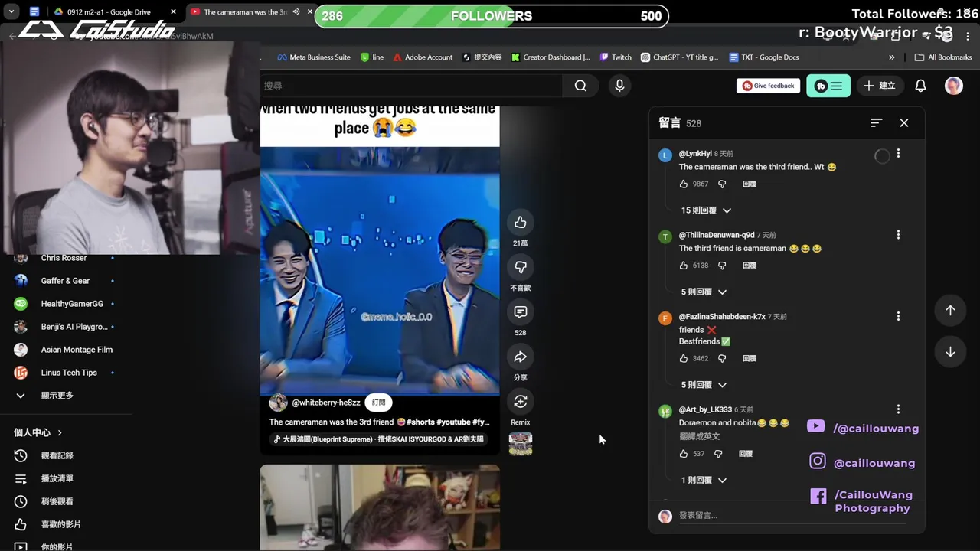This screenshot has height=551, width=980.
Task: Start voice search with microphone
Action: coord(619,86)
